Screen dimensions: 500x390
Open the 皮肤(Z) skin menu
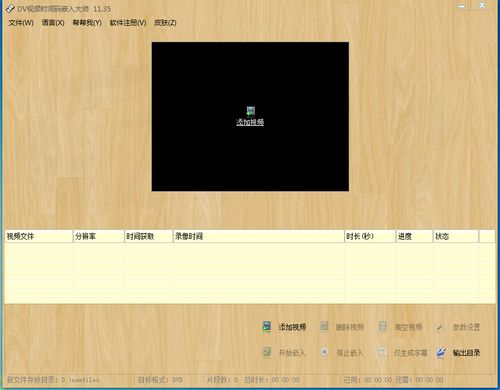coord(165,23)
